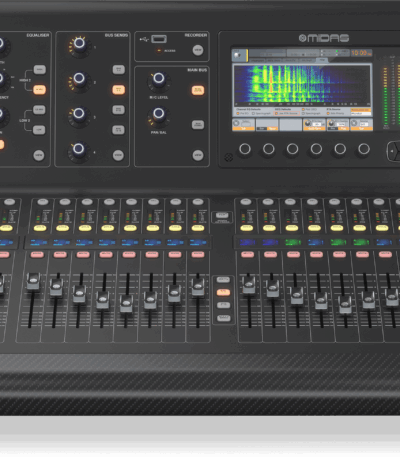The height and width of the screenshot is (457, 400).
Task: Select the Bus Sends bank button just above VIEW
Action: pos(118,130)
